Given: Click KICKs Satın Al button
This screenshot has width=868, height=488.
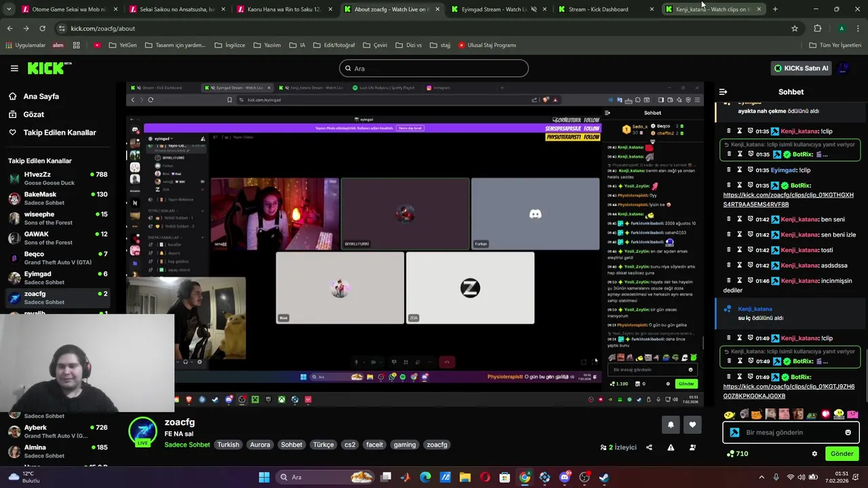Looking at the screenshot, I should click(801, 68).
